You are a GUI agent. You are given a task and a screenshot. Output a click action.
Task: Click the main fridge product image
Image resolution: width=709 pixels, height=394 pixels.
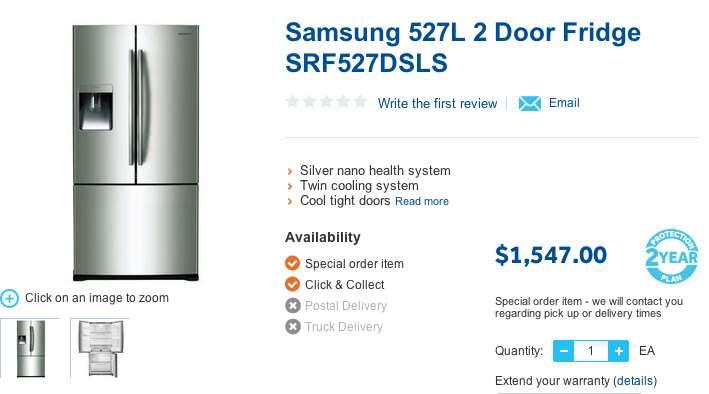tap(136, 152)
